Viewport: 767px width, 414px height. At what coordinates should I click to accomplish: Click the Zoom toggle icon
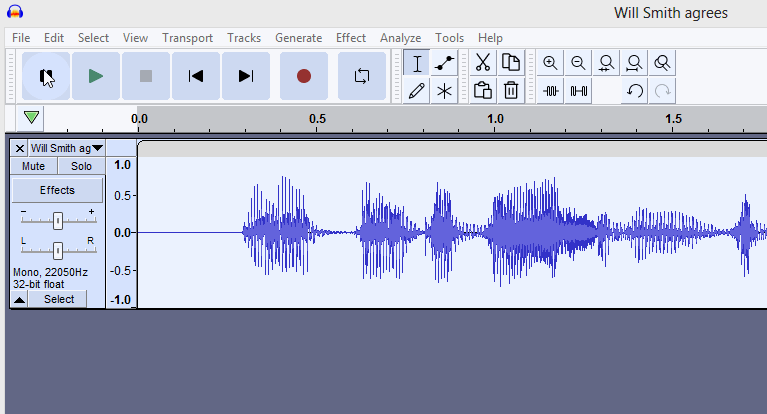pos(662,63)
